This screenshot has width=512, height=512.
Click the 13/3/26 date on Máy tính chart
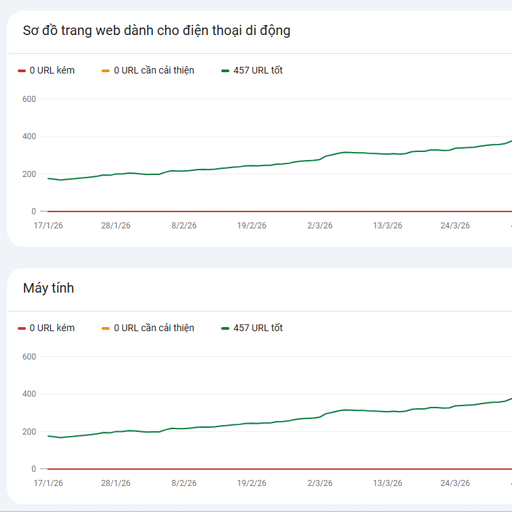388,483
